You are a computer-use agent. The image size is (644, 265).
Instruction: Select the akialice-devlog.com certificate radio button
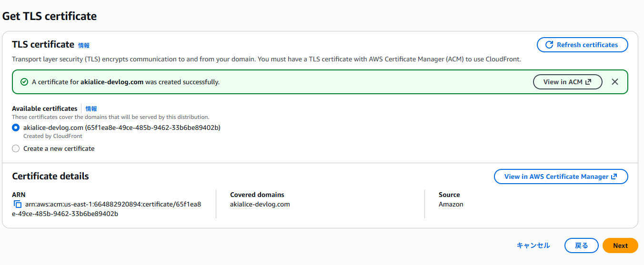click(x=16, y=128)
